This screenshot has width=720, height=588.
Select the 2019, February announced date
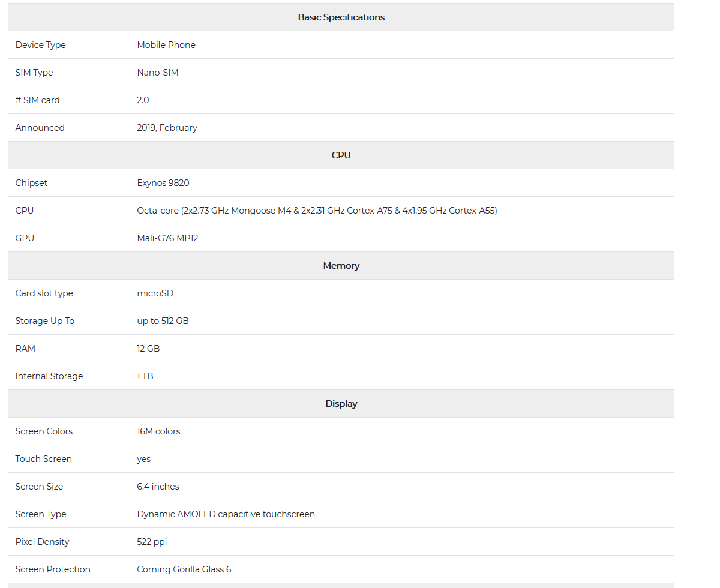click(x=167, y=128)
